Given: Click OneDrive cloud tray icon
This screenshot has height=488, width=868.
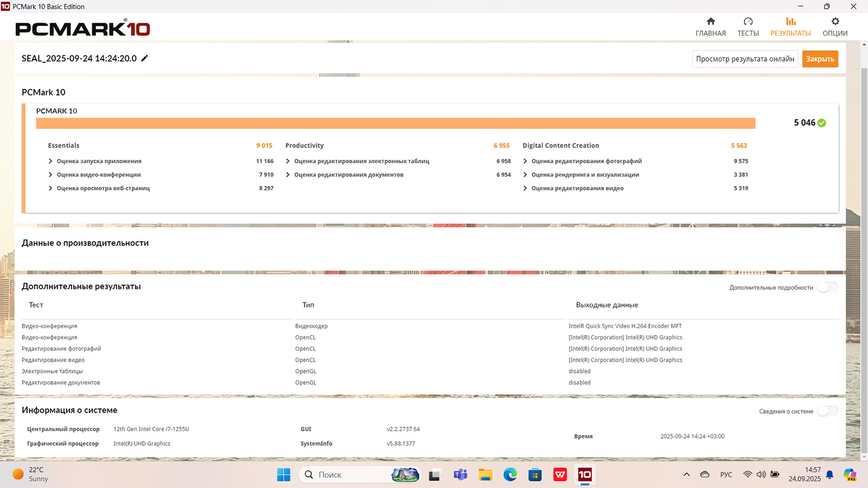Looking at the screenshot, I should click(x=705, y=474).
